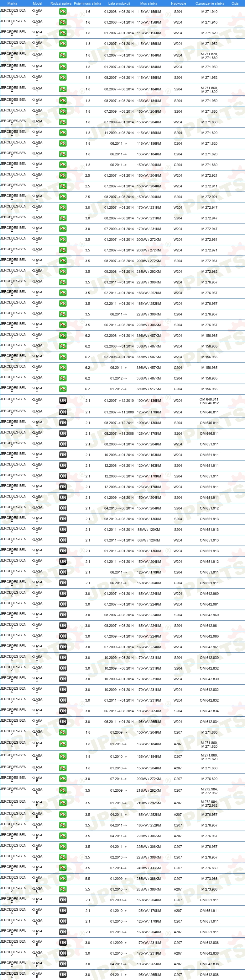
Task: Click the ON icon in the OM 642.836 C207 row
Action: click(63, 942)
